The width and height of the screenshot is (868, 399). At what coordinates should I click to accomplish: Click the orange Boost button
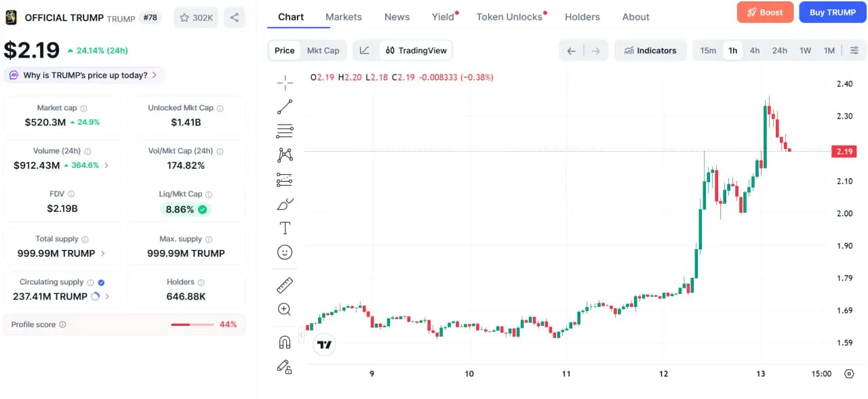[765, 12]
